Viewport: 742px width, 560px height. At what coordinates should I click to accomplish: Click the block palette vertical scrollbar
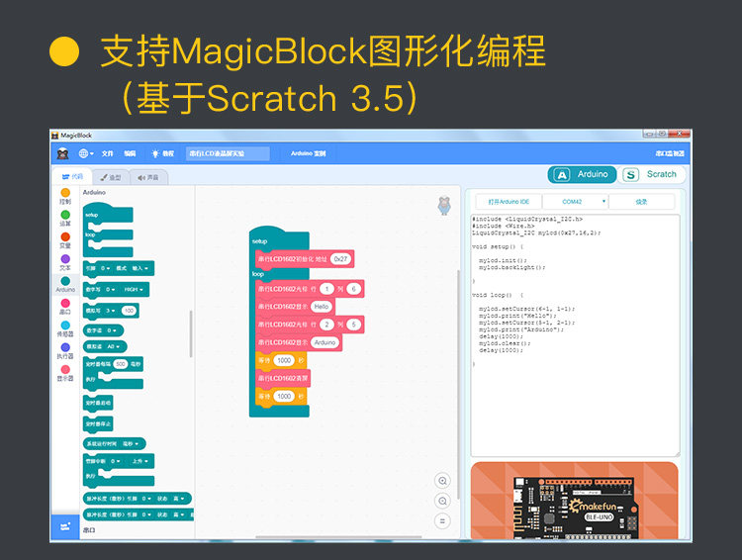click(x=191, y=334)
